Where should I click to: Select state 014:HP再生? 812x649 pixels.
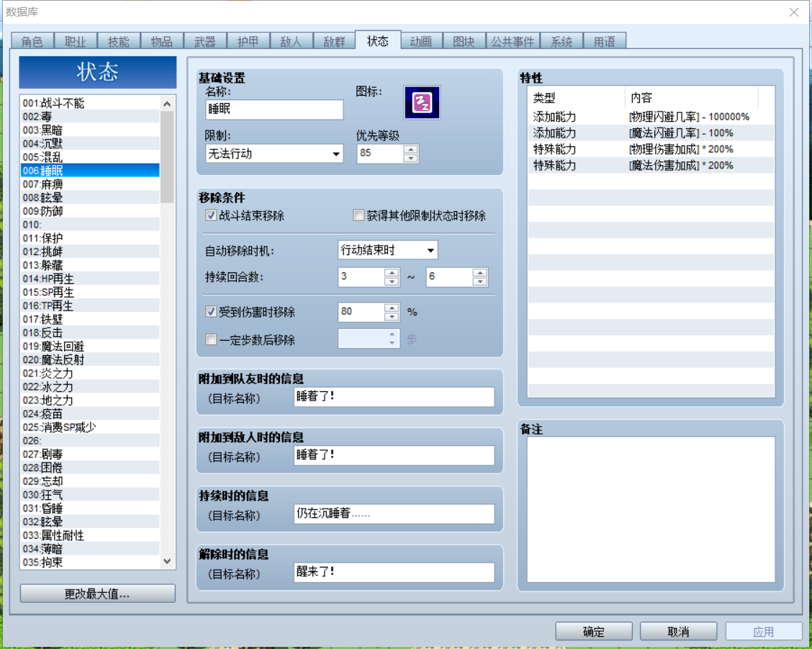click(90, 278)
